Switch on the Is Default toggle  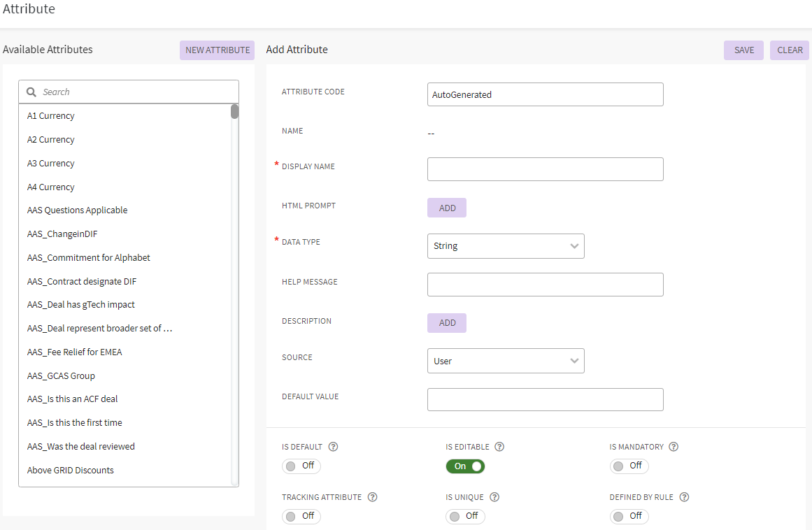pos(301,466)
